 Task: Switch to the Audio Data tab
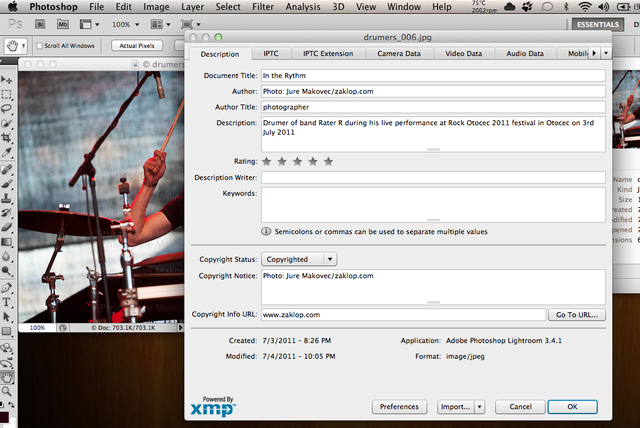pos(525,53)
